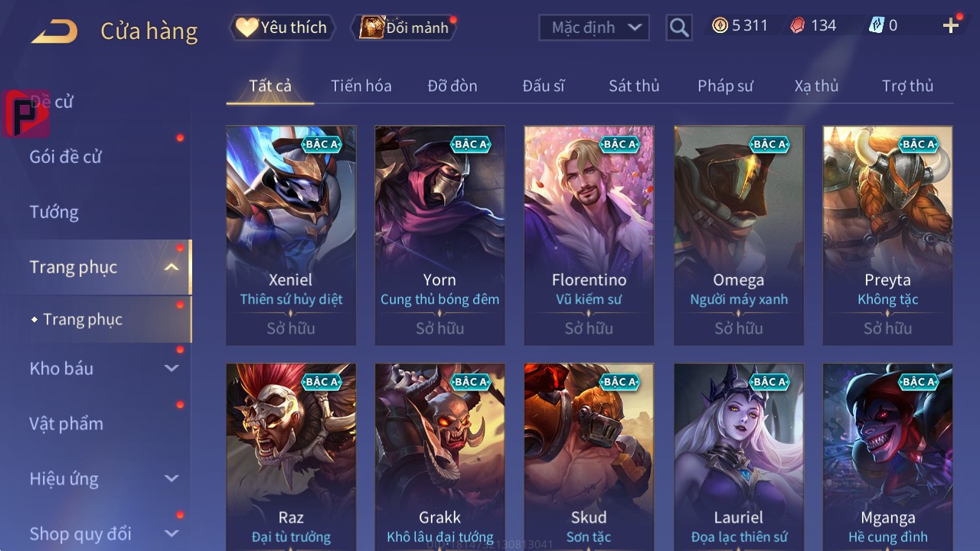Select the Florentino Vũ kiếm sư skin card
Screen dimensions: 980x551
(x=589, y=236)
